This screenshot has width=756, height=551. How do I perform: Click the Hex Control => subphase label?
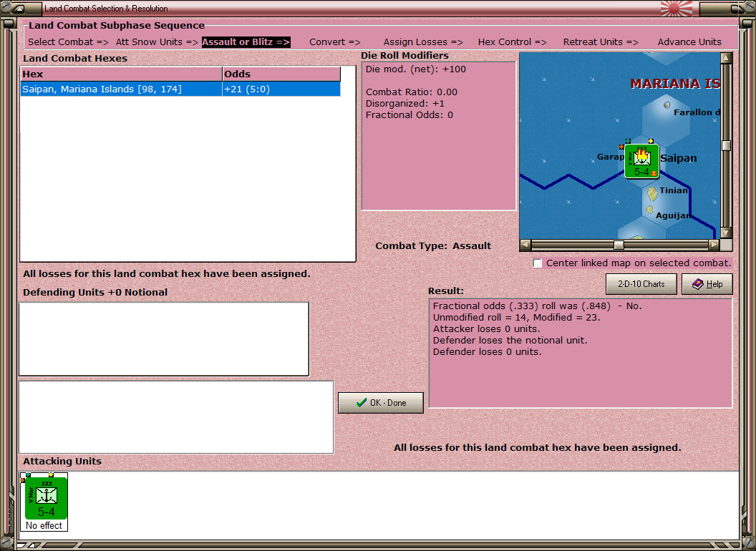point(512,42)
